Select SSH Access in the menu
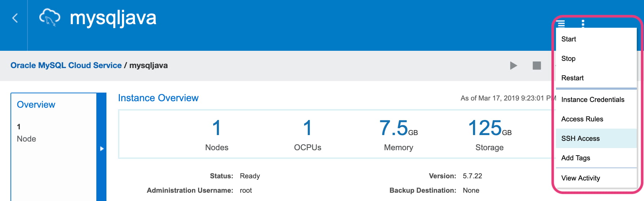The image size is (644, 201). (596, 138)
